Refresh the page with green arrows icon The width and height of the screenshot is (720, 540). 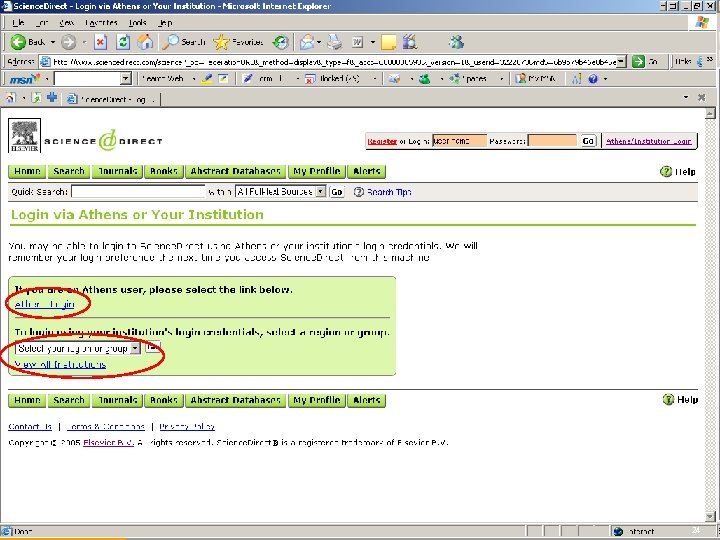point(123,42)
